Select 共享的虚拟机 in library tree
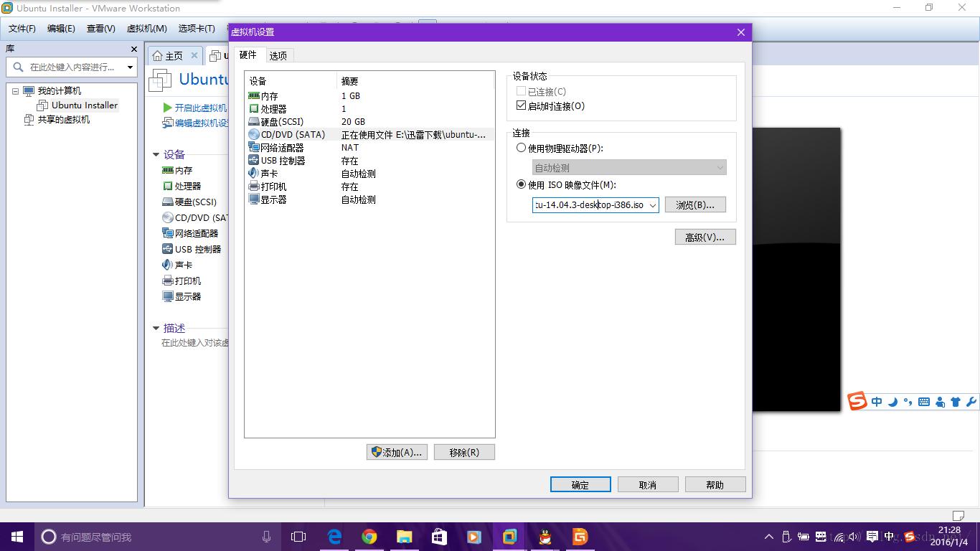 pyautogui.click(x=63, y=120)
